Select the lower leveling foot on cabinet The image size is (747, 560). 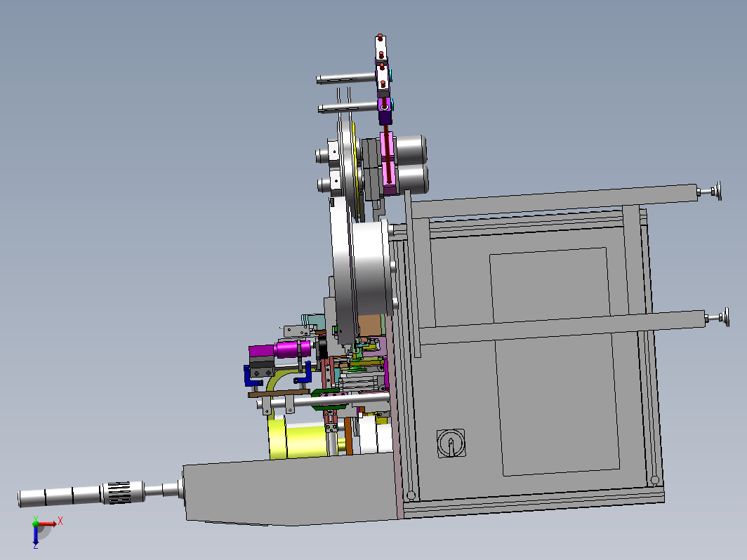coord(718,317)
